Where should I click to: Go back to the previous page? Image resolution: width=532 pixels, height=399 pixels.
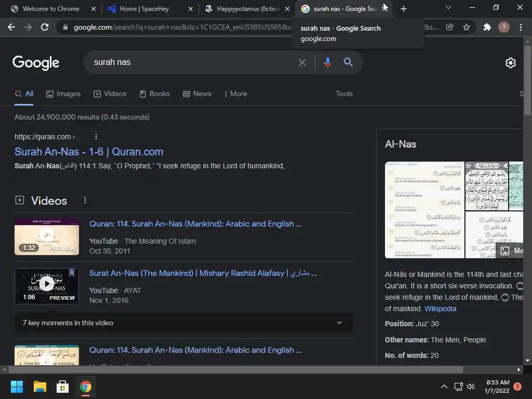click(11, 27)
